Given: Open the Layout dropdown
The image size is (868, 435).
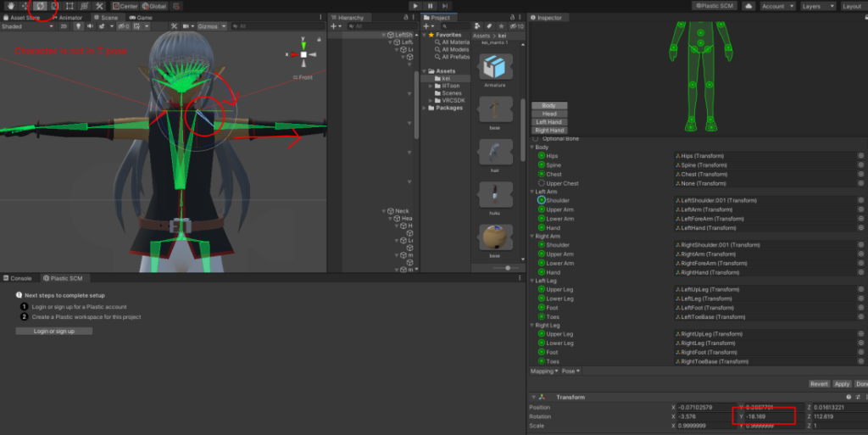Looking at the screenshot, I should (x=853, y=6).
